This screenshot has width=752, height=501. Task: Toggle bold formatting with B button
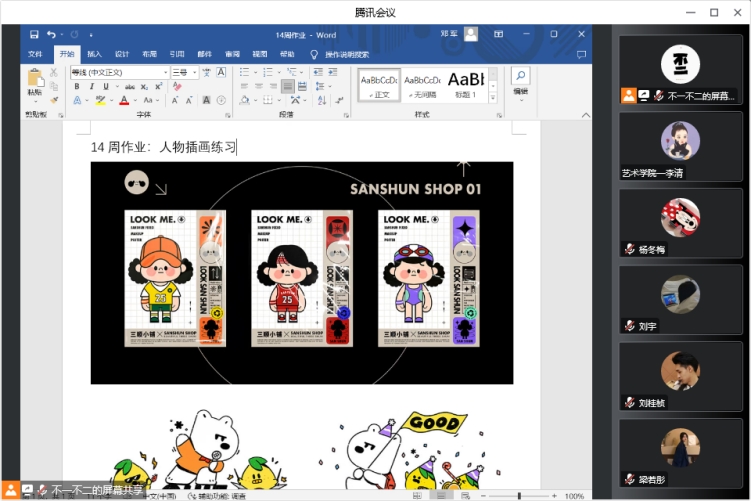coord(77,87)
